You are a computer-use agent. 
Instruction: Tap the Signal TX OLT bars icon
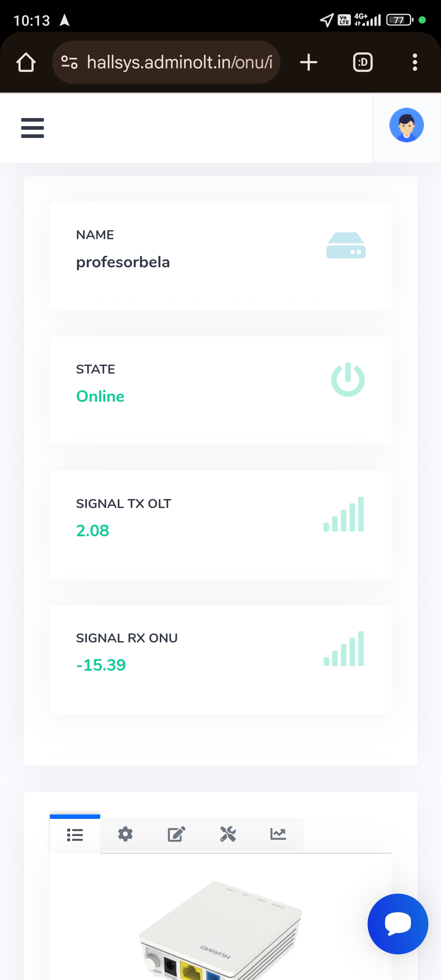[x=343, y=514]
